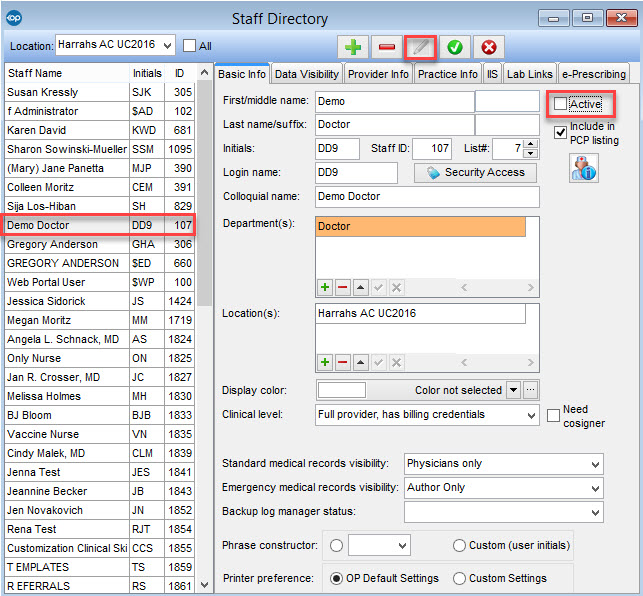Image resolution: width=643 pixels, height=596 pixels.
Task: Add a location with green plus
Action: (325, 362)
